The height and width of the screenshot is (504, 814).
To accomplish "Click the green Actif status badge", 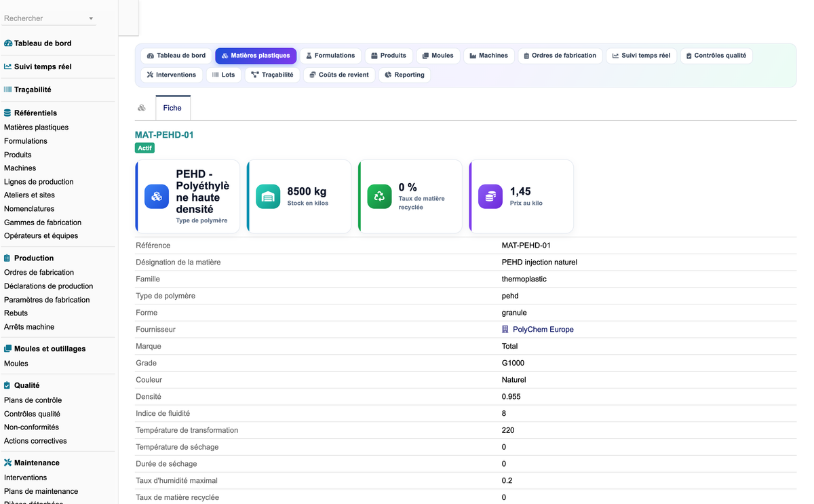I will [x=145, y=148].
